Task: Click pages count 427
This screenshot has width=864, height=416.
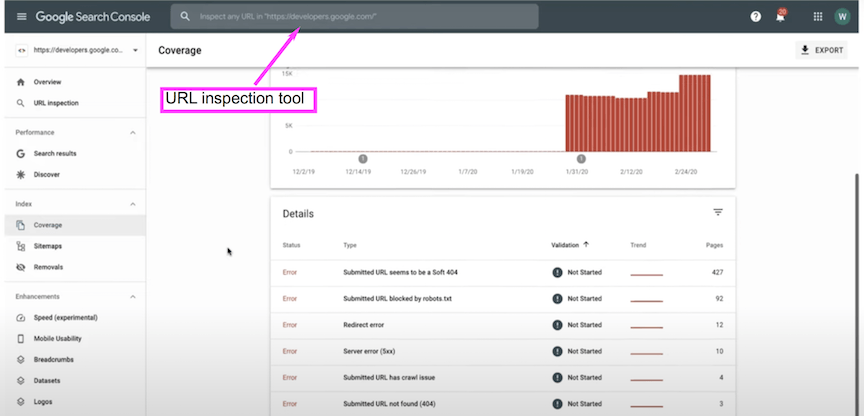Action: pyautogui.click(x=717, y=272)
